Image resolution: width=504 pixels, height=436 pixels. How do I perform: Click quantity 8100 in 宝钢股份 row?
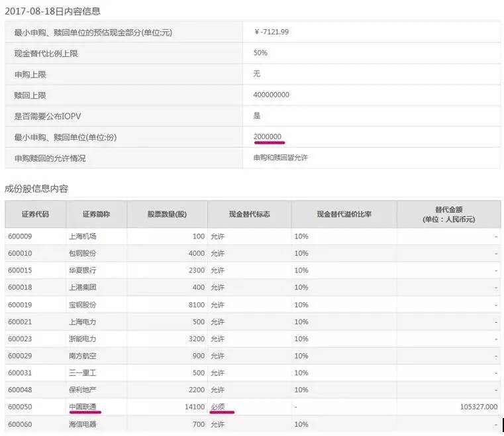(x=197, y=305)
